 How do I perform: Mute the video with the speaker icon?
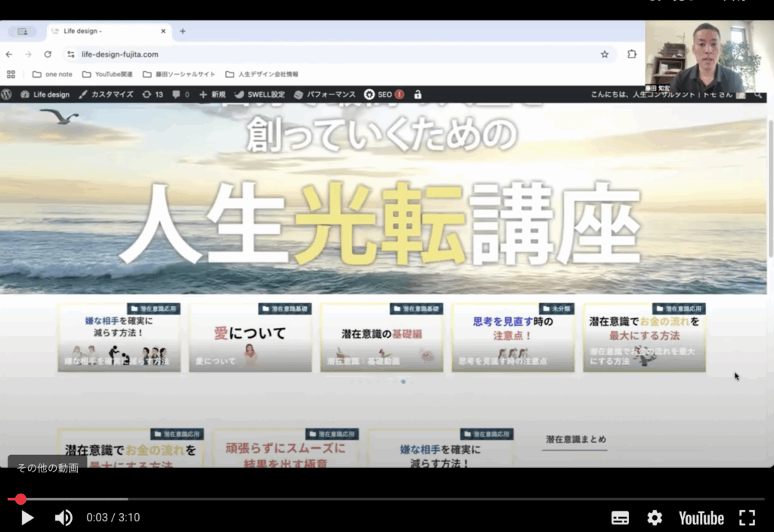click(63, 518)
